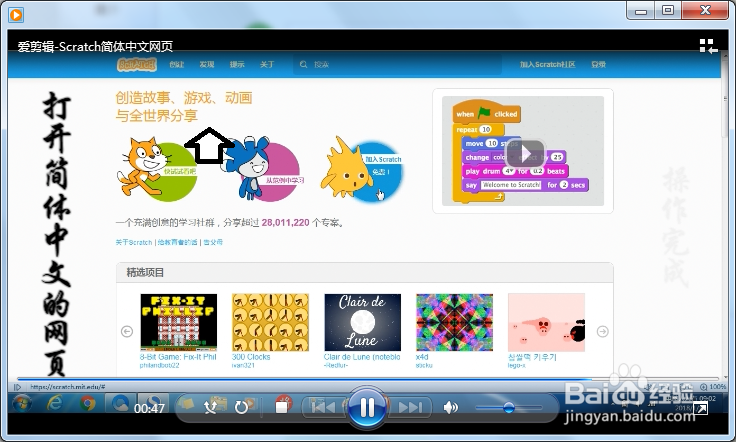Switch to library view icon
This screenshot has height=442, width=736.
pos(708,46)
